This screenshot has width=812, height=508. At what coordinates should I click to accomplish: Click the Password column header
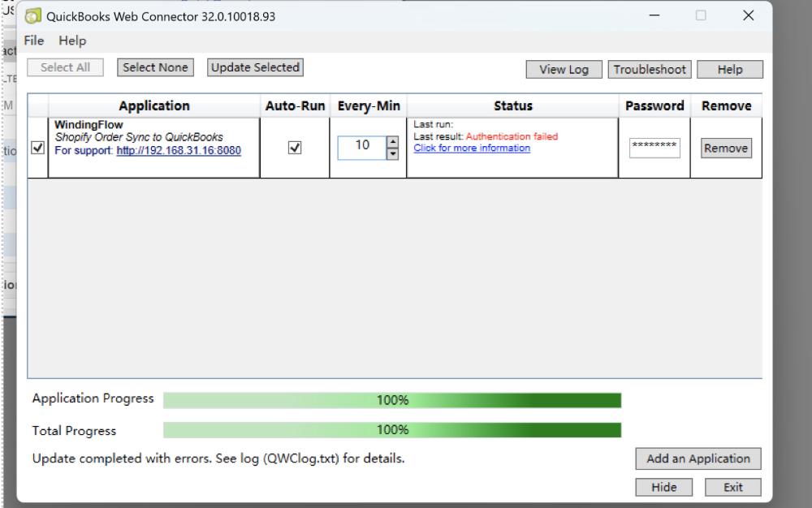(x=654, y=106)
